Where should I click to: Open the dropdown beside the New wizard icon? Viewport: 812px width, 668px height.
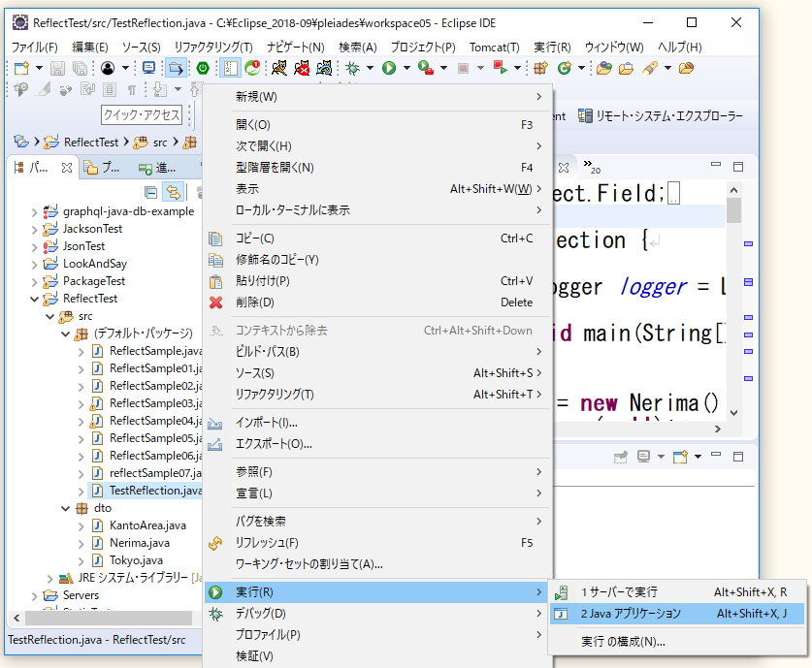pos(39,68)
